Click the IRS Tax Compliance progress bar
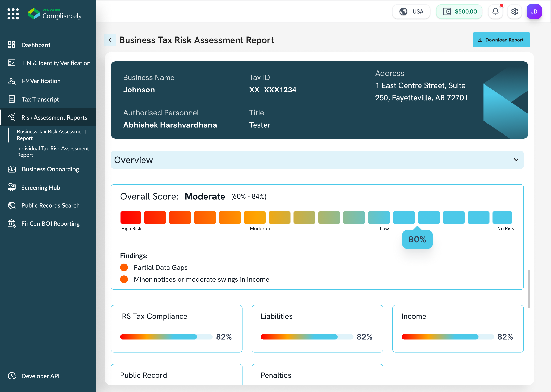551x392 pixels. [166, 337]
